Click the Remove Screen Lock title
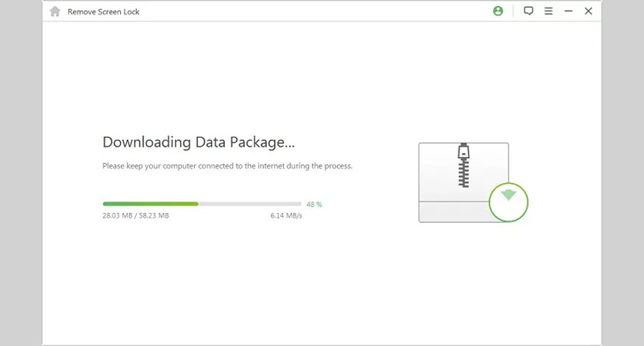Viewport: 644px width, 346px height. [104, 12]
